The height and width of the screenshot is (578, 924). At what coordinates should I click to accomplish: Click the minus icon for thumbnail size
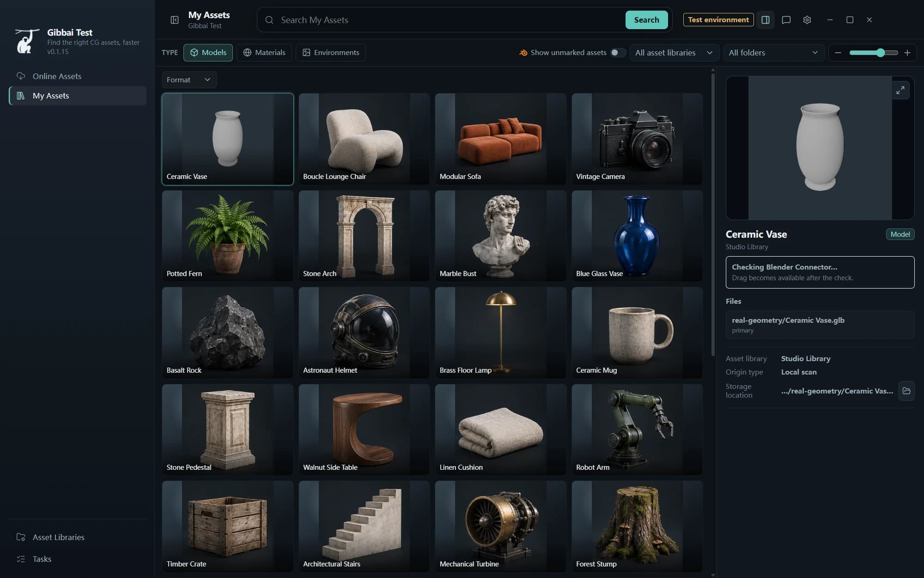pyautogui.click(x=838, y=53)
